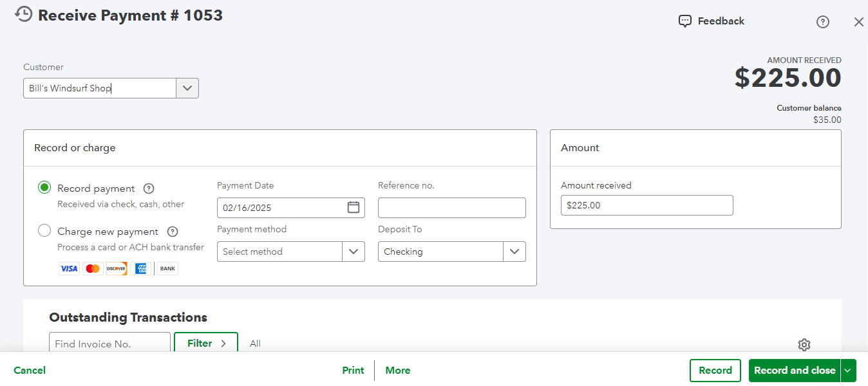Open the Outstanding Transactions settings gear
Viewport: 868px width, 386px height.
pos(804,345)
